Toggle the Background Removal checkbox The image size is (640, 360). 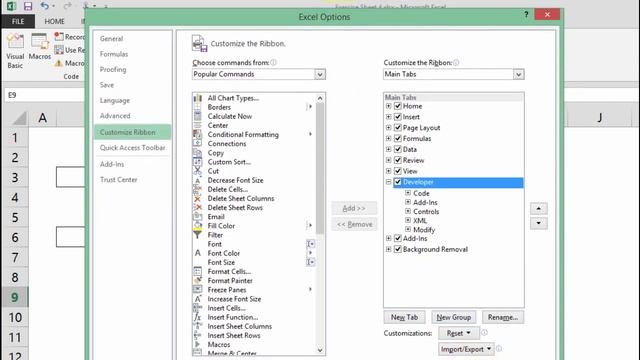398,249
